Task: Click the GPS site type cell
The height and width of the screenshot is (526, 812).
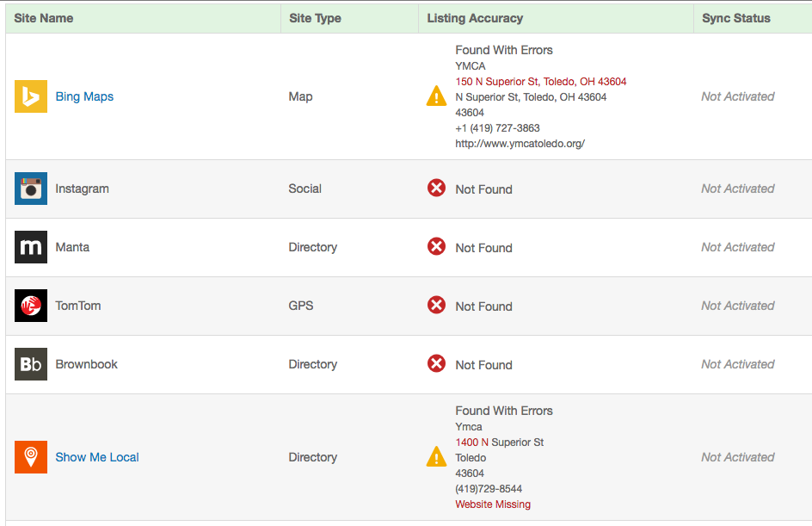Action: pyautogui.click(x=301, y=306)
